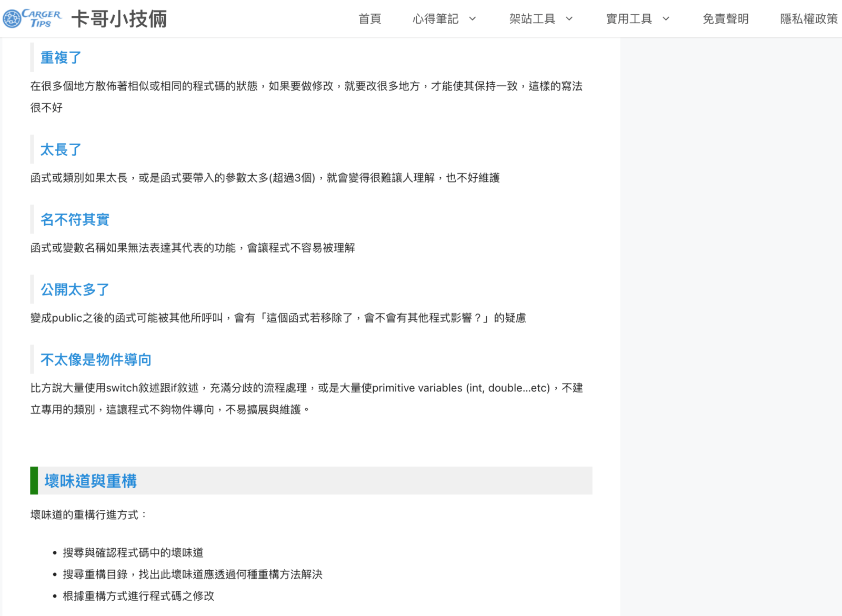Image resolution: width=842 pixels, height=616 pixels.
Task: Expand the 架站工具 dropdown chevron
Action: coord(569,19)
